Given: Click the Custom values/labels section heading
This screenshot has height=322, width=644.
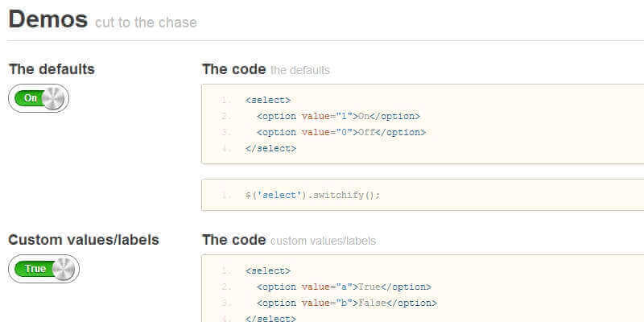Looking at the screenshot, I should 84,240.
